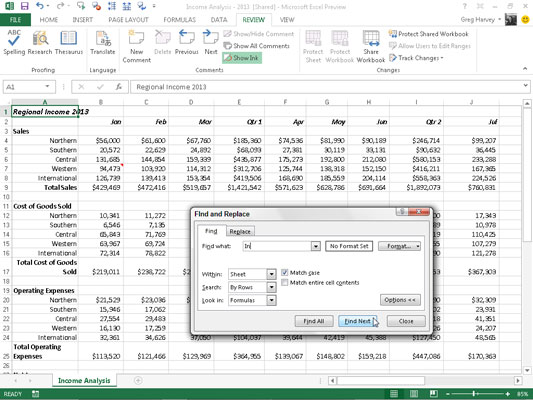
Task: Go to the Previous comment
Action: tap(187, 42)
